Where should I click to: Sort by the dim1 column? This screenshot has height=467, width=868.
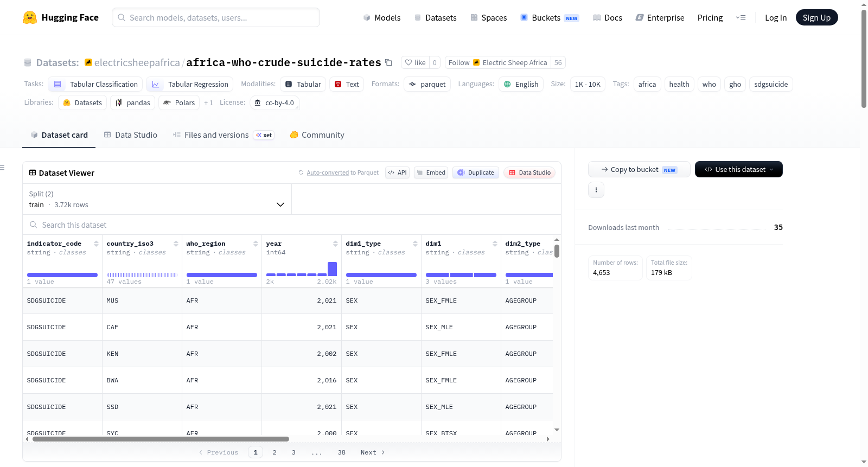[x=495, y=244]
